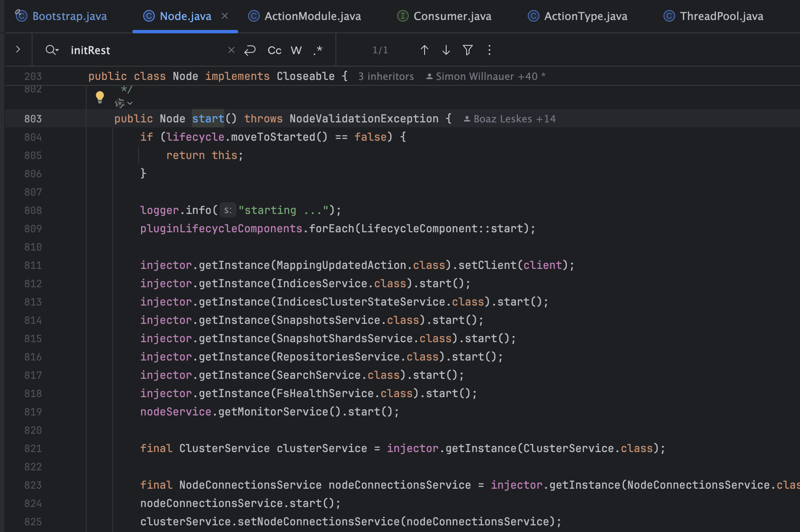Click Simon Willnauer +40 author hint

point(485,76)
